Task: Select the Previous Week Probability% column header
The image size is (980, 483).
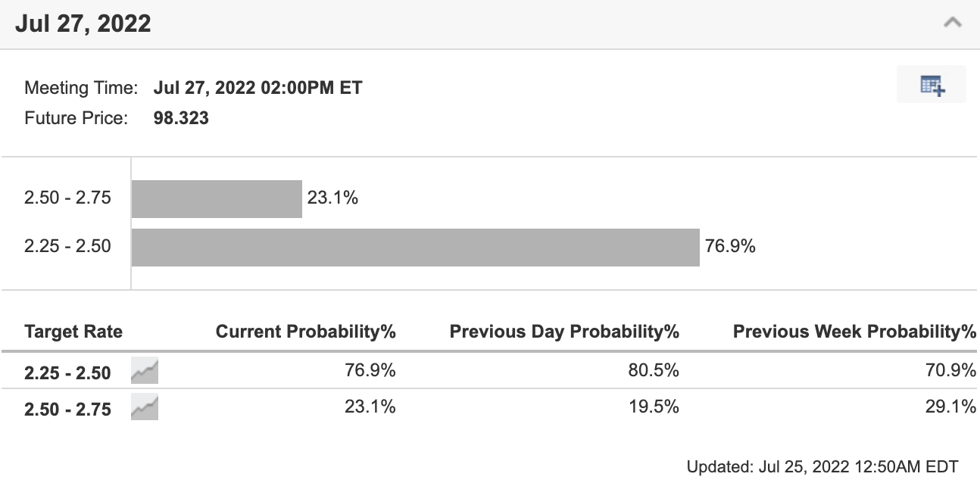Action: 854,332
